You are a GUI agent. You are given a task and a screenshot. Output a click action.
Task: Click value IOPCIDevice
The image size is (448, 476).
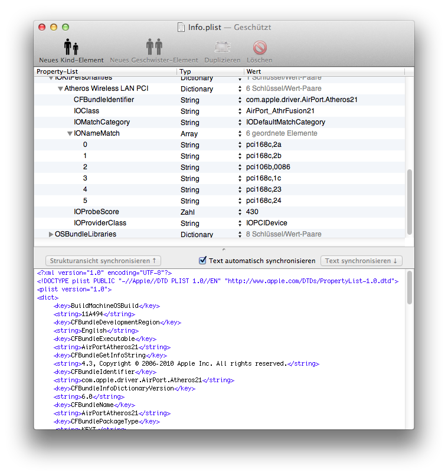[266, 223]
